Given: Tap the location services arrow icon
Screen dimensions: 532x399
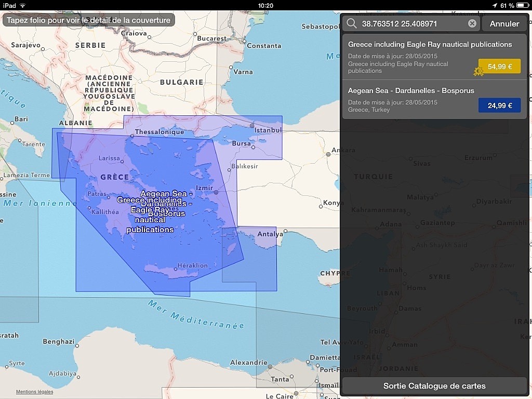Looking at the screenshot, I should 495,5.
